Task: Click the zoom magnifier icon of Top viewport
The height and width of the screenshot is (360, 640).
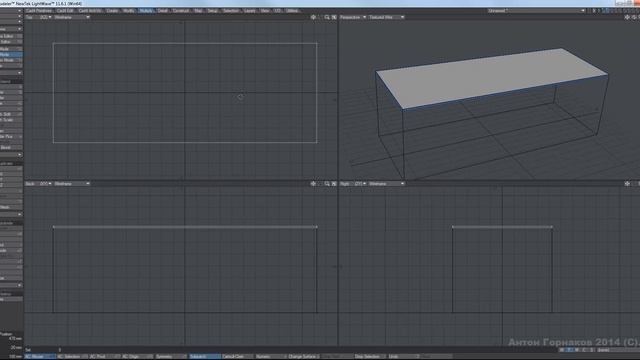Action: (x=327, y=18)
